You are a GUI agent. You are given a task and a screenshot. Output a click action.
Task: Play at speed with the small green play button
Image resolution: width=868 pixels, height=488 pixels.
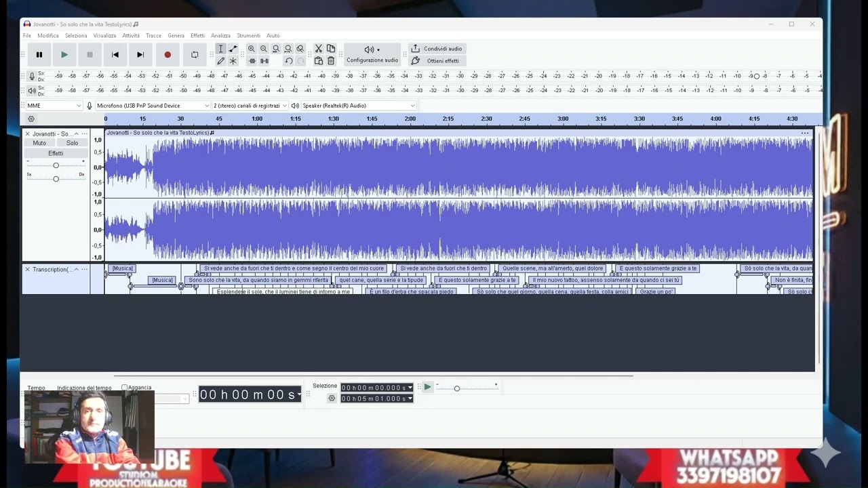click(x=428, y=387)
